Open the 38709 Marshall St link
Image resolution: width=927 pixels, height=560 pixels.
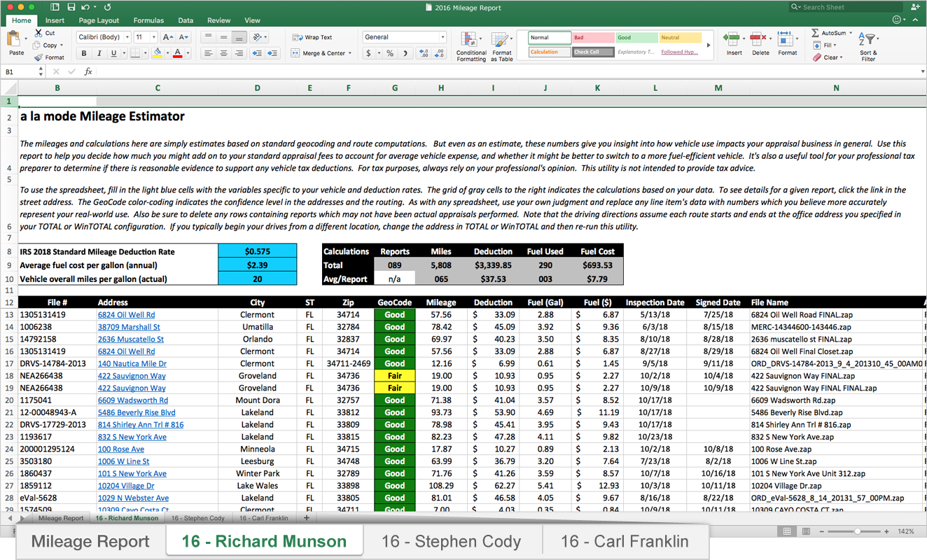click(x=129, y=327)
